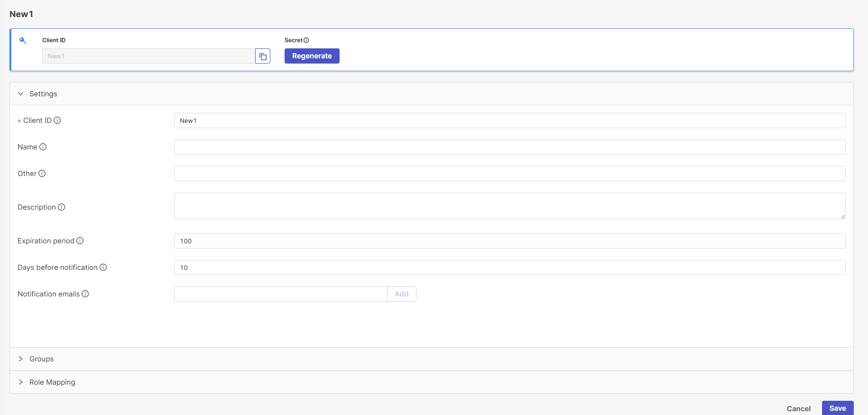Focus the Name input field
Viewport: 868px width, 415px height.
coord(509,147)
